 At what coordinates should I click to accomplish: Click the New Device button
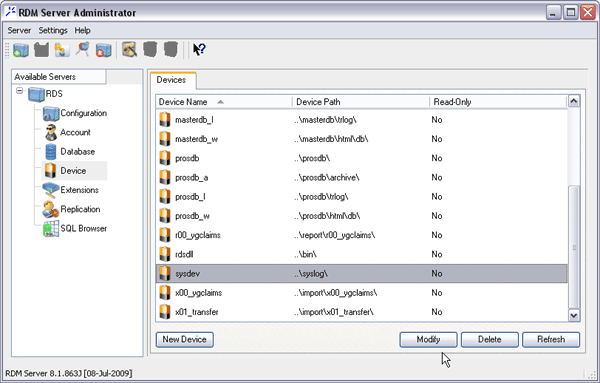click(184, 339)
